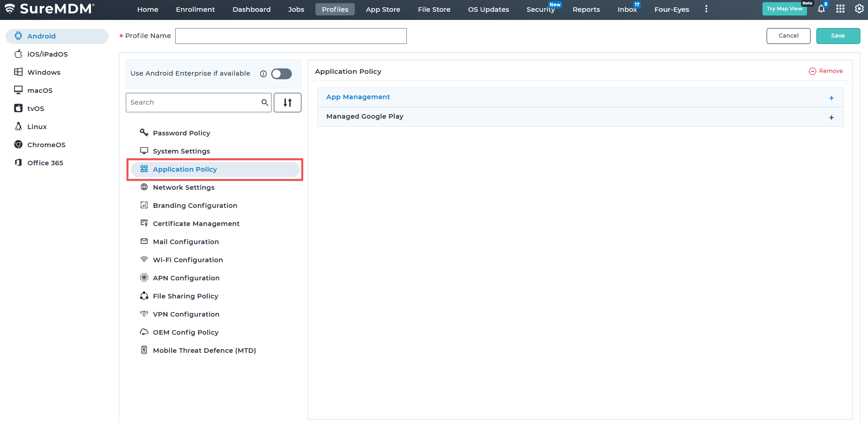Click the Save button
The image size is (868, 423).
coord(838,36)
